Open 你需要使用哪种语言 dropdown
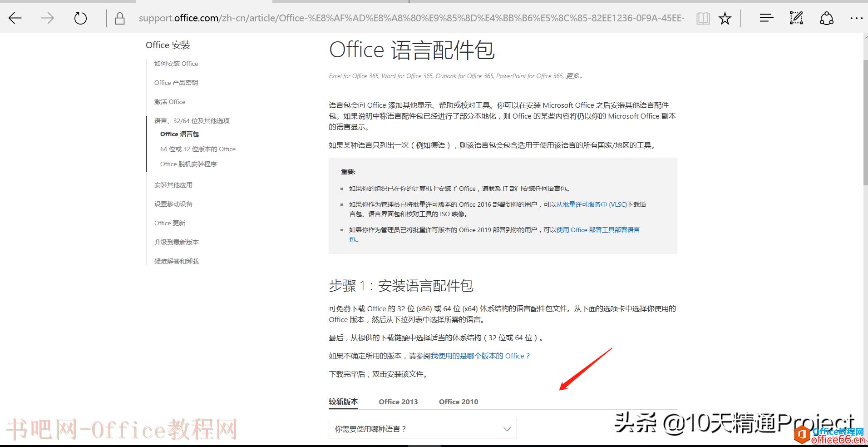The image size is (868, 447). [423, 429]
